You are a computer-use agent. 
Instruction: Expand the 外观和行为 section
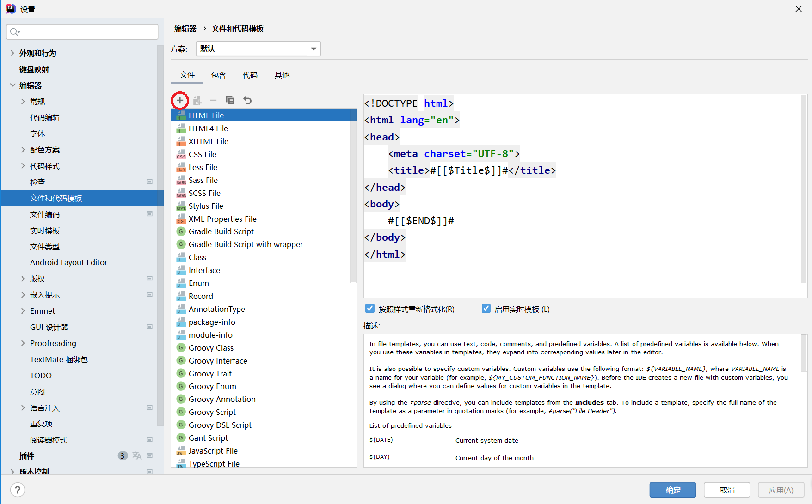point(12,53)
